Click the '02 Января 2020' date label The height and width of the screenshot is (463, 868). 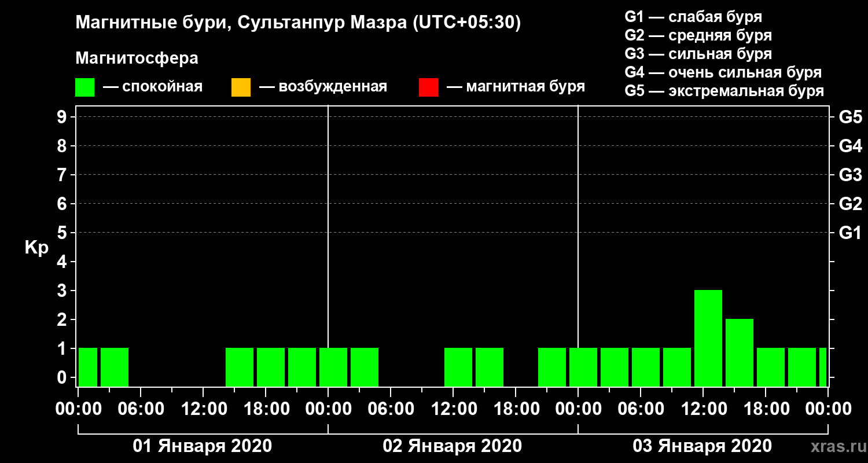[x=453, y=446]
